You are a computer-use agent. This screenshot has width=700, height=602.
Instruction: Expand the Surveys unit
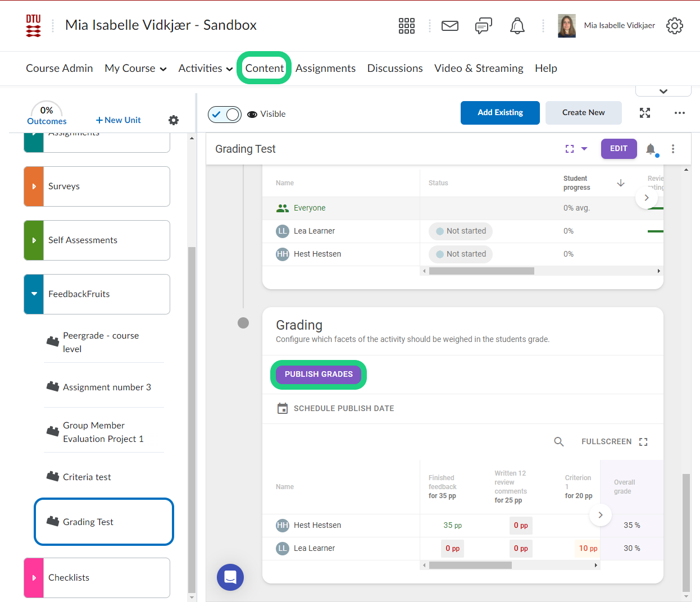[34, 186]
